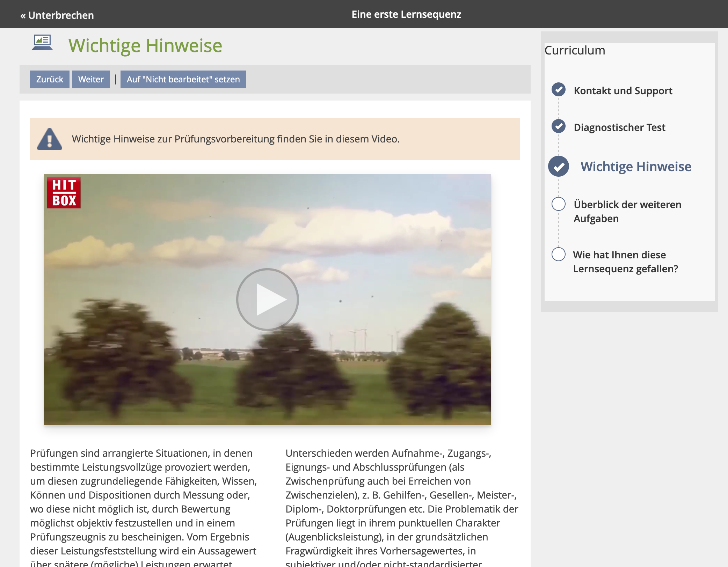Play the video with center play button

tap(268, 300)
